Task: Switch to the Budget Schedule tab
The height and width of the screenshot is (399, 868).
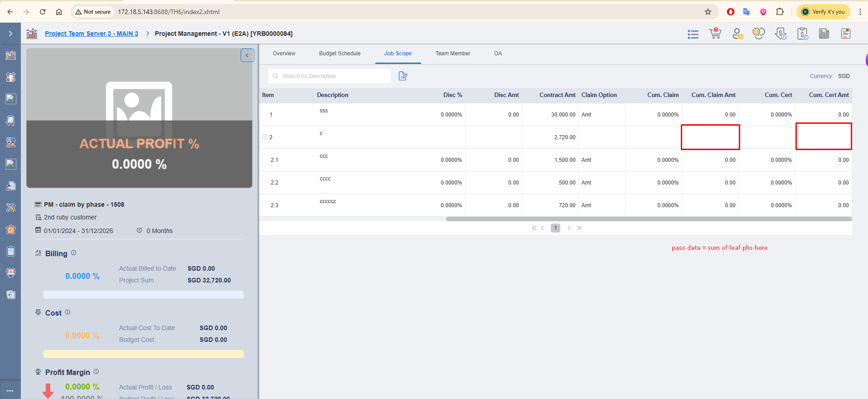Action: 340,54
